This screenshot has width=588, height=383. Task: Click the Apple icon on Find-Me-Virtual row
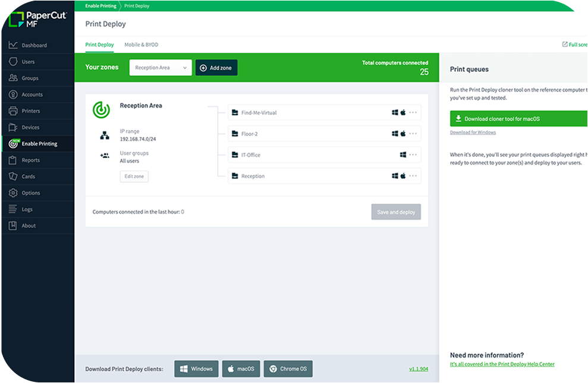[x=403, y=112]
